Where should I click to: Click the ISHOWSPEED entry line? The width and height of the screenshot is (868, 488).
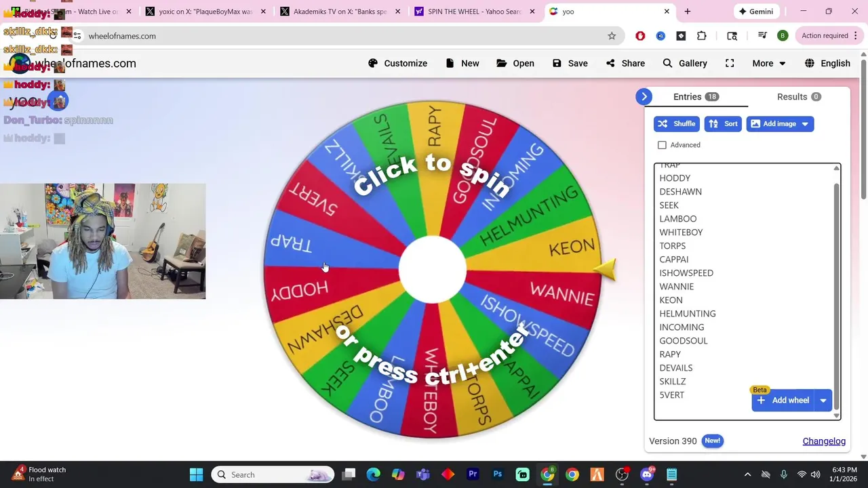[x=686, y=273]
